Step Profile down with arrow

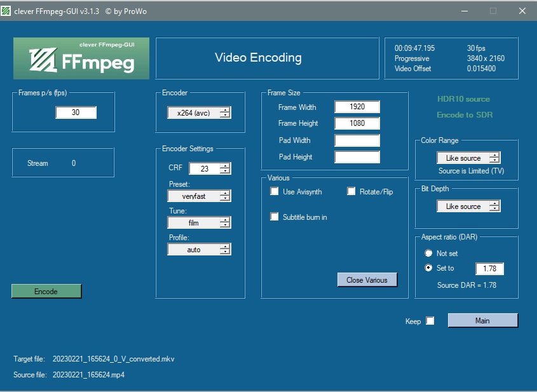(225, 252)
